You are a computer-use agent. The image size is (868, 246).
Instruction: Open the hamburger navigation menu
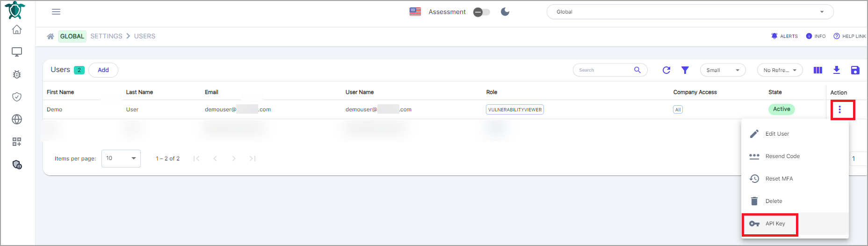tap(56, 12)
